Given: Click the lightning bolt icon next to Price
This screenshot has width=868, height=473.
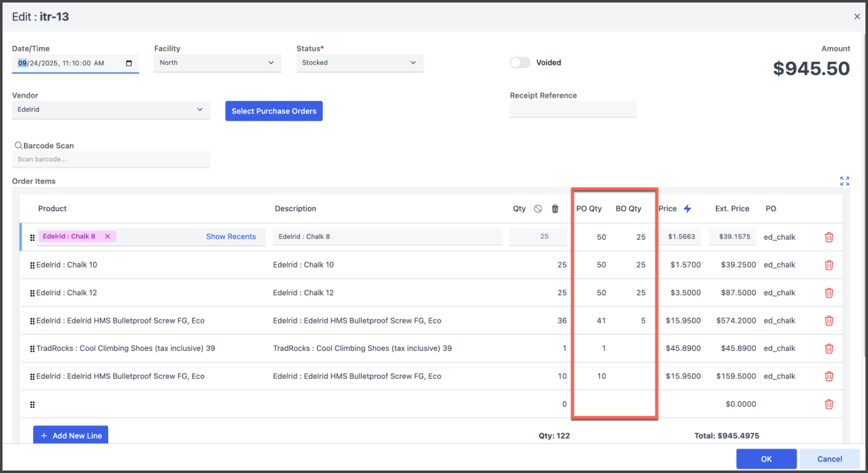Looking at the screenshot, I should pyautogui.click(x=687, y=209).
